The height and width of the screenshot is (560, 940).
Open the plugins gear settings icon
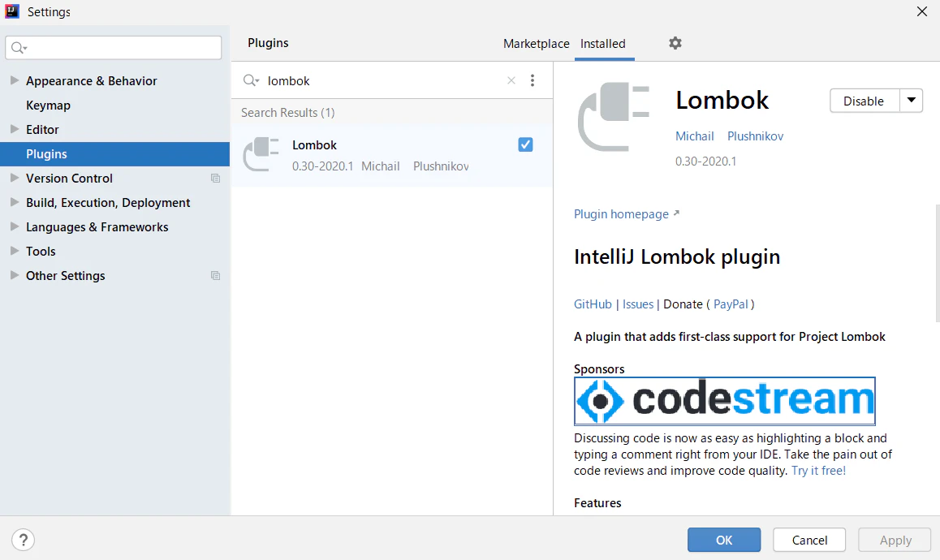[675, 43]
